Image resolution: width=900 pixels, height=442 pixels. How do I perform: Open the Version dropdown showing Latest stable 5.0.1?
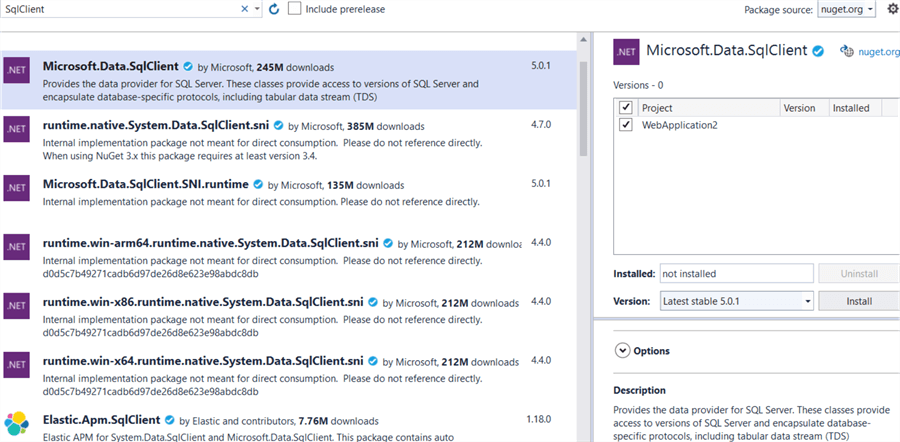coord(735,300)
